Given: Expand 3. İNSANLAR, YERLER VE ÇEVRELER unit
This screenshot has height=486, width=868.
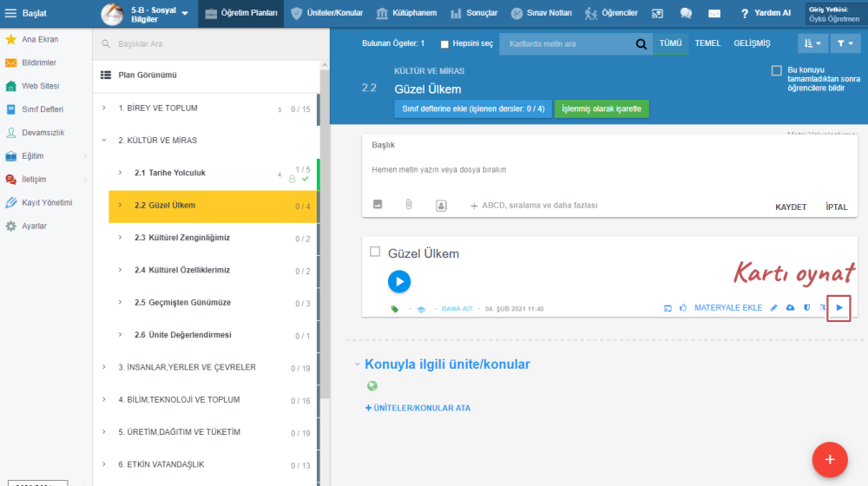Looking at the screenshot, I should 104,367.
